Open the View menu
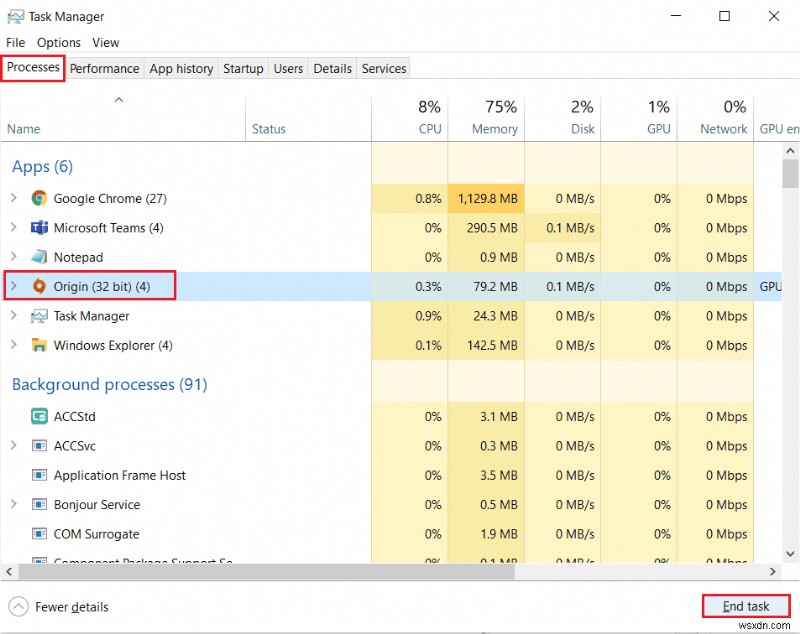This screenshot has width=800, height=634. [105, 42]
